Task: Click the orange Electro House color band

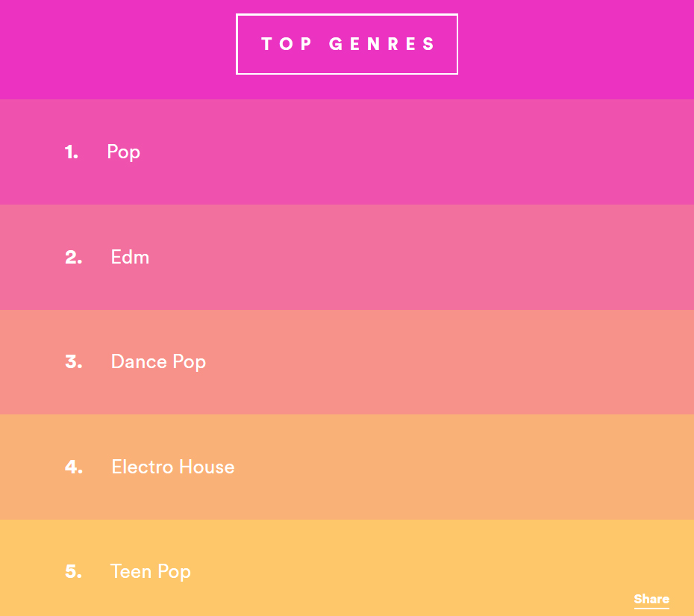Action: [347, 467]
